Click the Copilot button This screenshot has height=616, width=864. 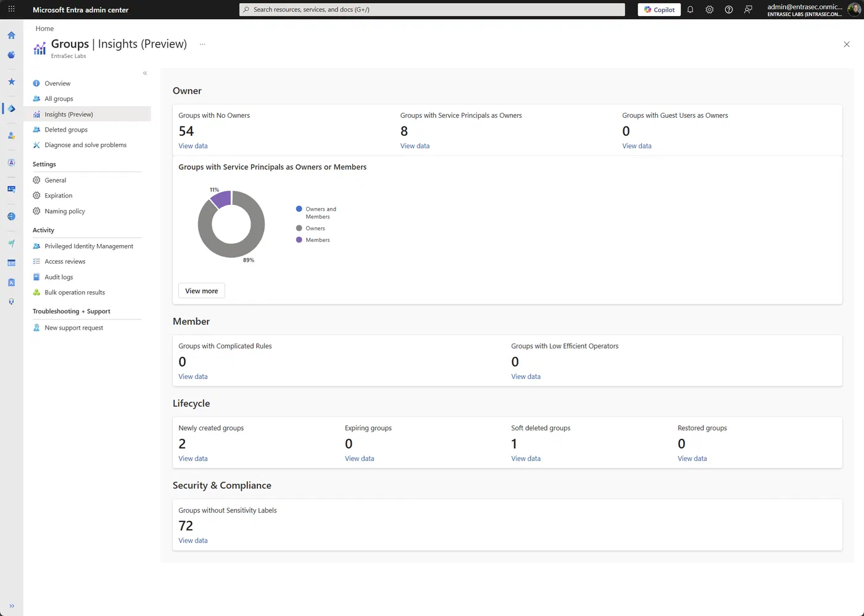659,9
